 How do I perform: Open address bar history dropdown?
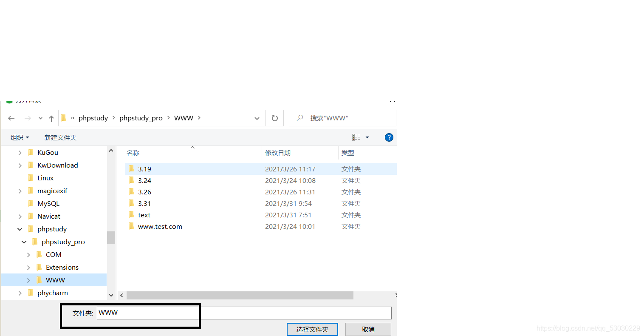coord(257,118)
